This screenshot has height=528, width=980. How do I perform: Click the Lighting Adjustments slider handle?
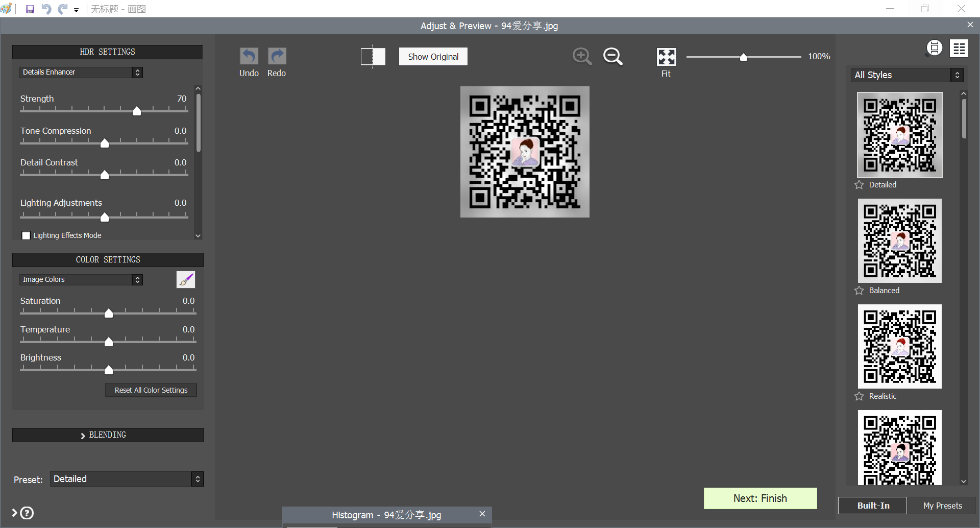(x=105, y=217)
